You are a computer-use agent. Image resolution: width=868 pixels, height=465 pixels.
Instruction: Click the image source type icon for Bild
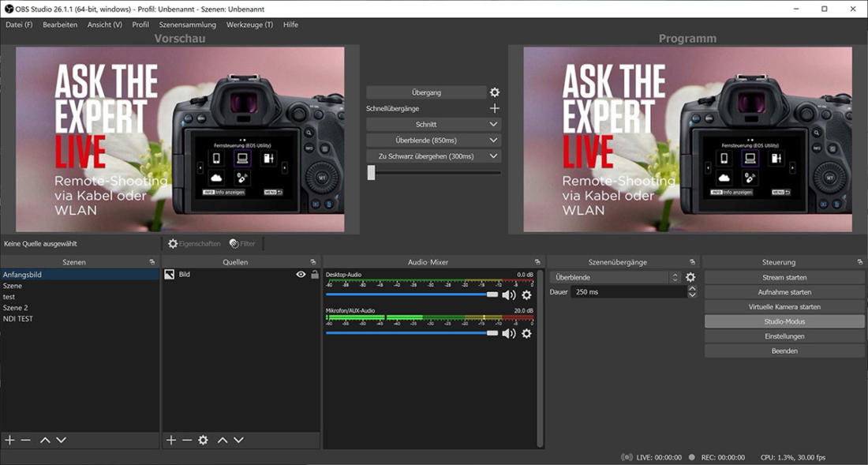[170, 274]
